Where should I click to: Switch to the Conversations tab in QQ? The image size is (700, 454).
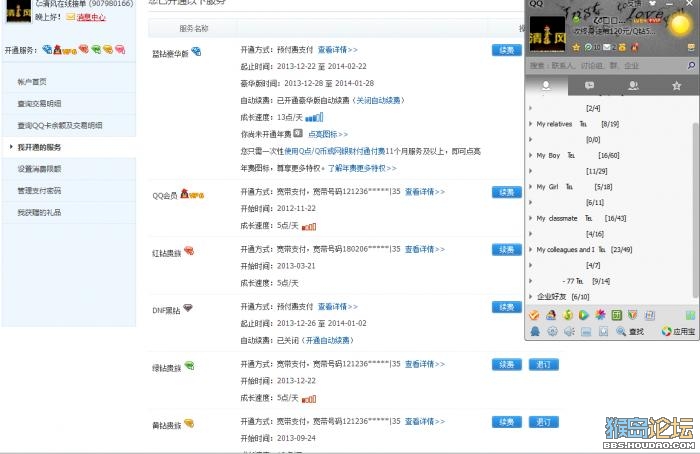pos(590,85)
